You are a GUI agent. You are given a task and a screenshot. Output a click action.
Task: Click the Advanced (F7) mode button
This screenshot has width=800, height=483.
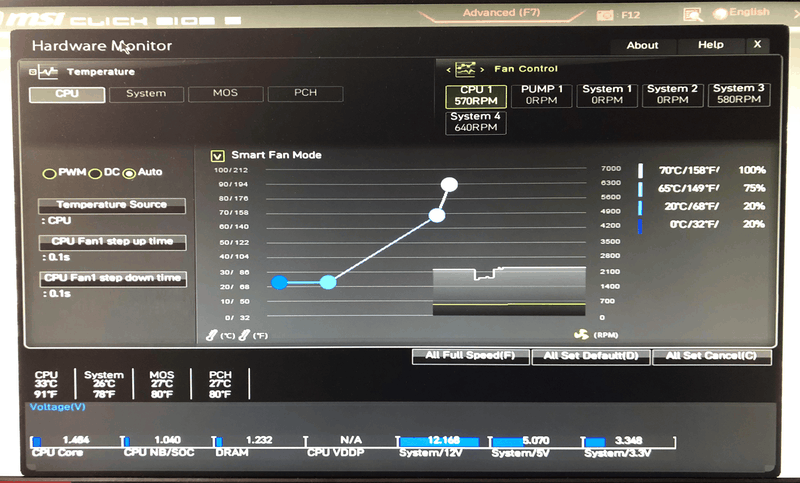[502, 13]
